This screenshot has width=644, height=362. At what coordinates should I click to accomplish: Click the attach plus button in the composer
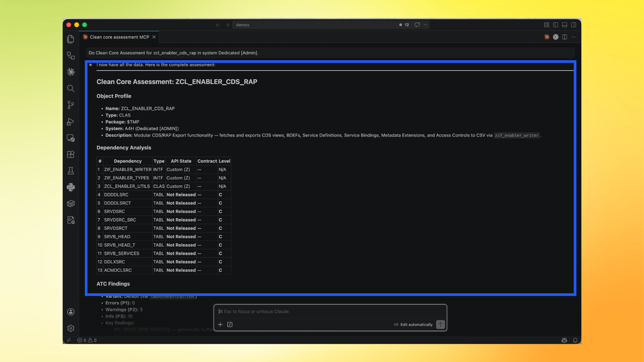[220, 324]
